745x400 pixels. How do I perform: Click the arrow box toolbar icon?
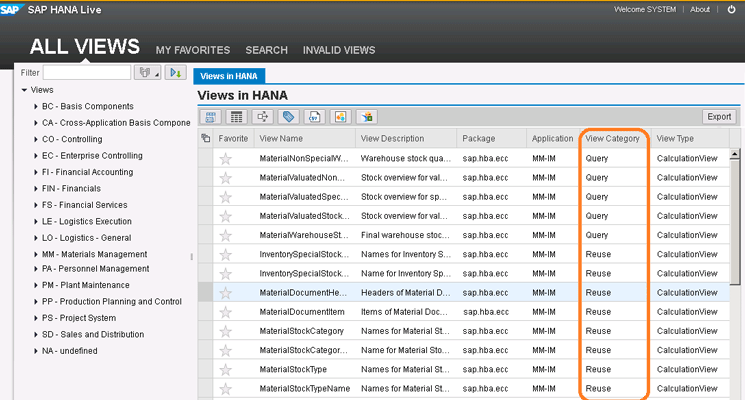[x=263, y=117]
